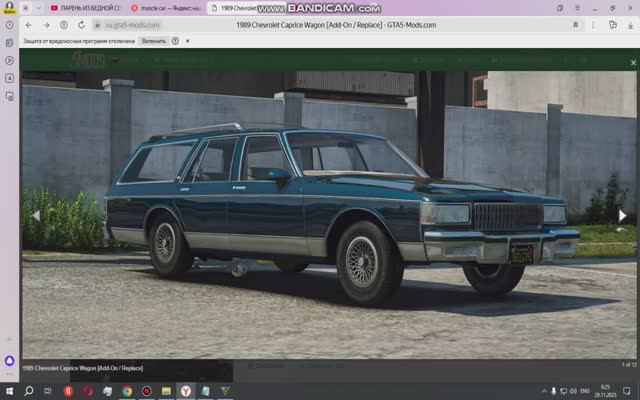This screenshot has height=400, width=640.
Task: Open the taskbar clock and date
Action: [605, 391]
